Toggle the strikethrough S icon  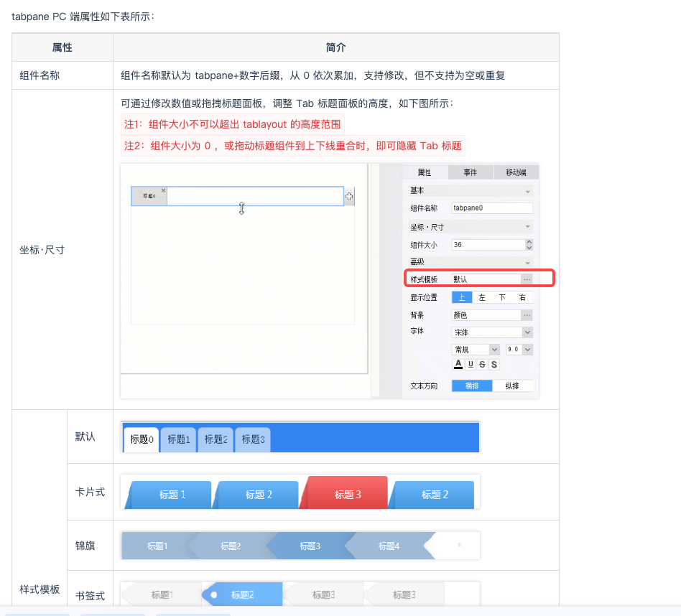point(482,364)
